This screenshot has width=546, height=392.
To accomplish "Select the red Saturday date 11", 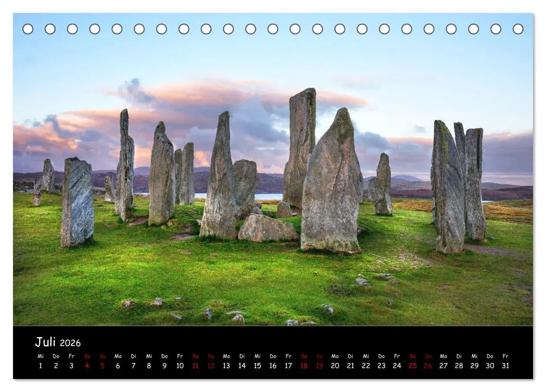I will click(x=195, y=366).
